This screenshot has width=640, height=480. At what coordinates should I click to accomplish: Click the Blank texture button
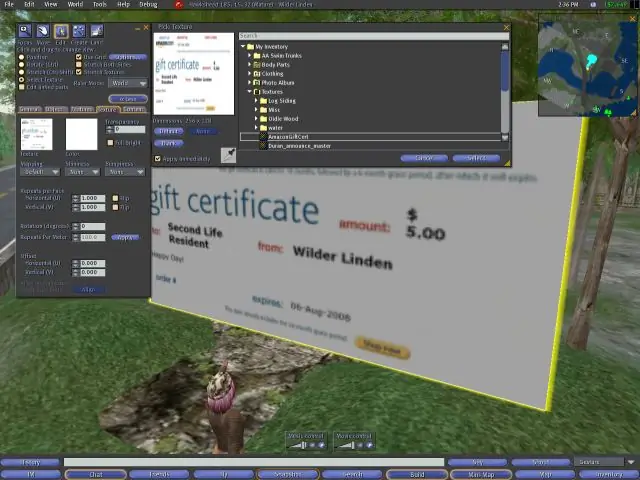click(x=169, y=144)
